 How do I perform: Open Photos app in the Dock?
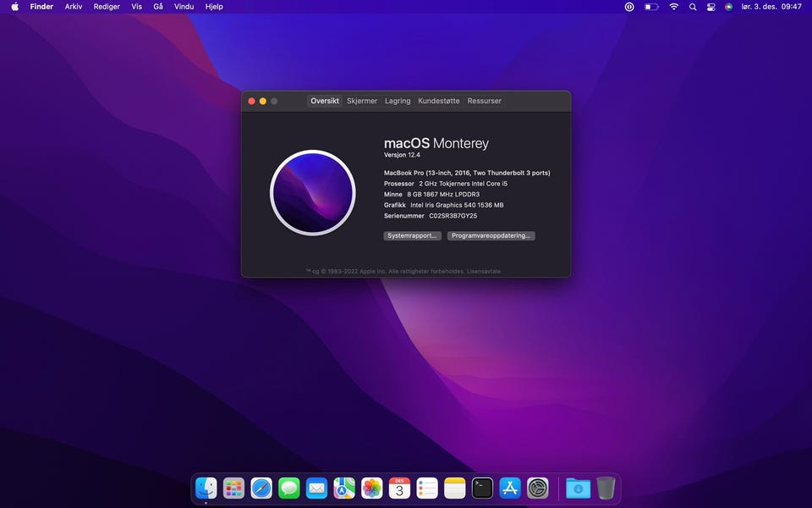click(372, 488)
